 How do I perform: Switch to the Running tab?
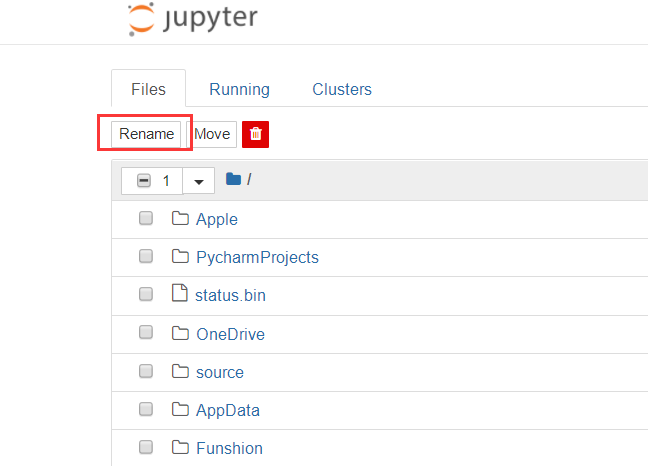pos(239,89)
